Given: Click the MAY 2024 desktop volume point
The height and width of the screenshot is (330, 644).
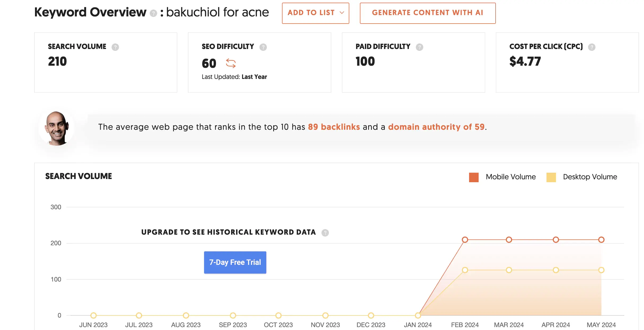Looking at the screenshot, I should click(x=601, y=270).
